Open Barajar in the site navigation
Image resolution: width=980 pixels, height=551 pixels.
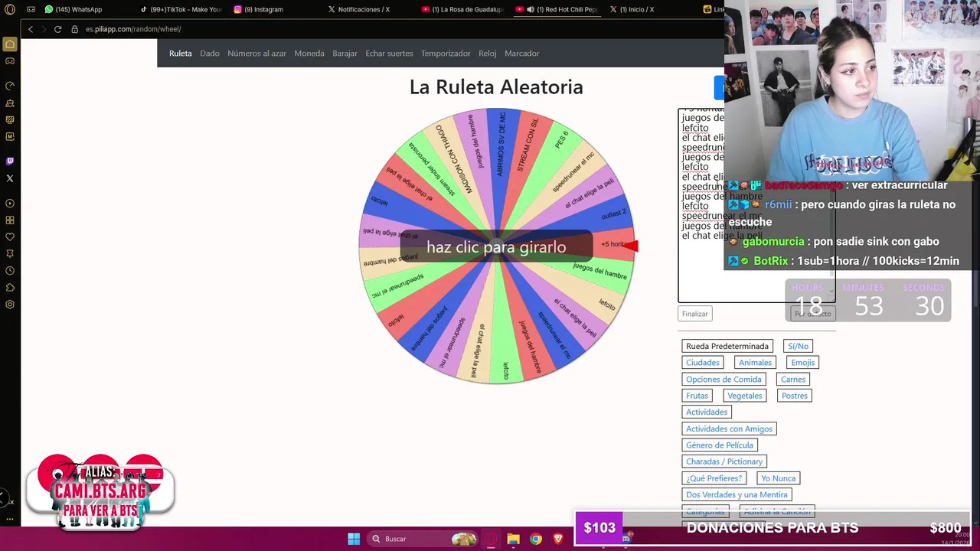(345, 54)
